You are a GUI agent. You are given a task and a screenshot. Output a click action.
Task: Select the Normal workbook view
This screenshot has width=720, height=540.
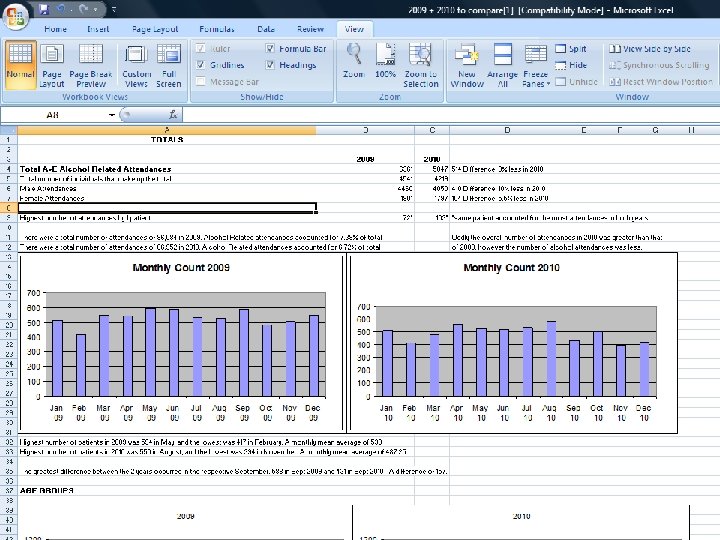[19, 65]
